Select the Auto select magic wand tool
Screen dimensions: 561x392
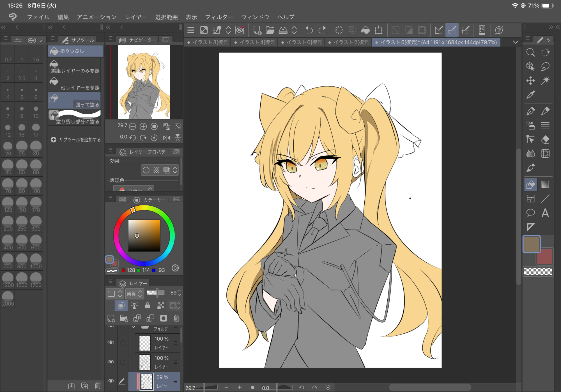545,81
